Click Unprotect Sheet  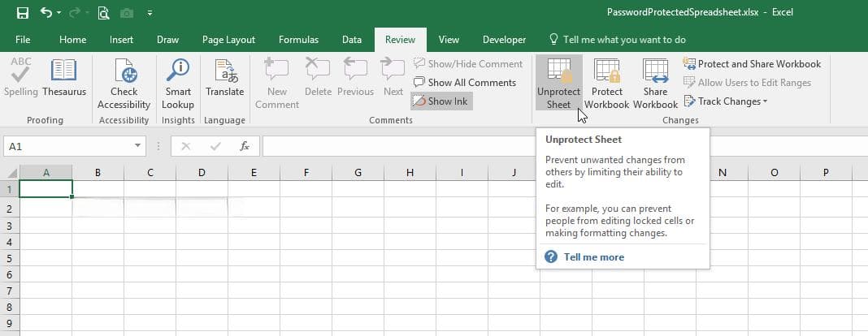click(558, 83)
